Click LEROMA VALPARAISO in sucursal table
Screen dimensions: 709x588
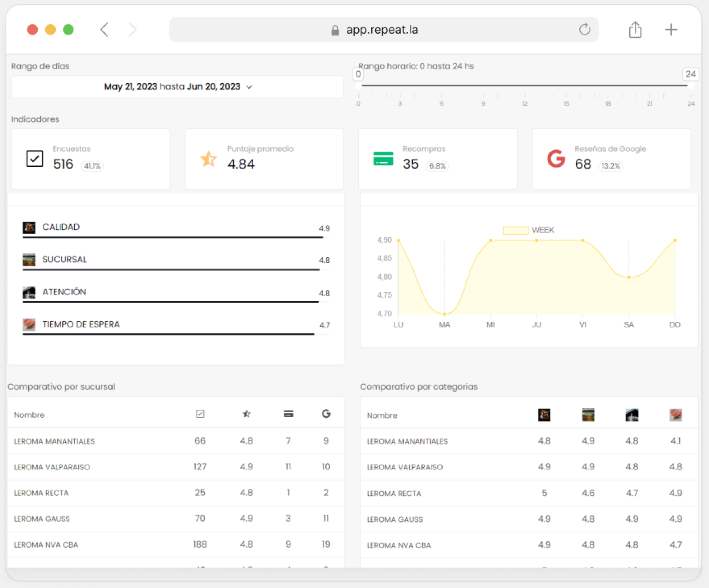pyautogui.click(x=52, y=467)
